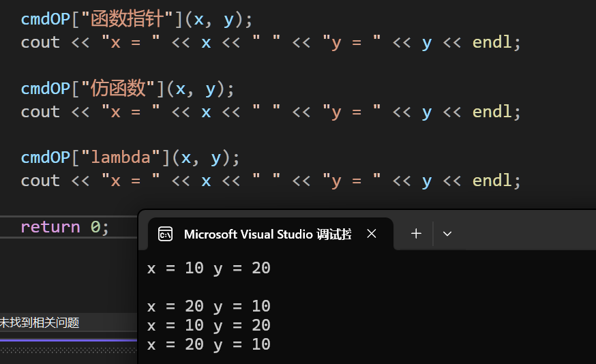Click the "仿函数" string key in code
The height and width of the screenshot is (364, 596).
tap(118, 89)
